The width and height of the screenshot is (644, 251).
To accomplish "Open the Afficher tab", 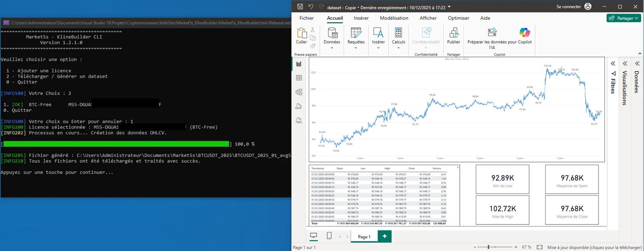I will tap(428, 18).
